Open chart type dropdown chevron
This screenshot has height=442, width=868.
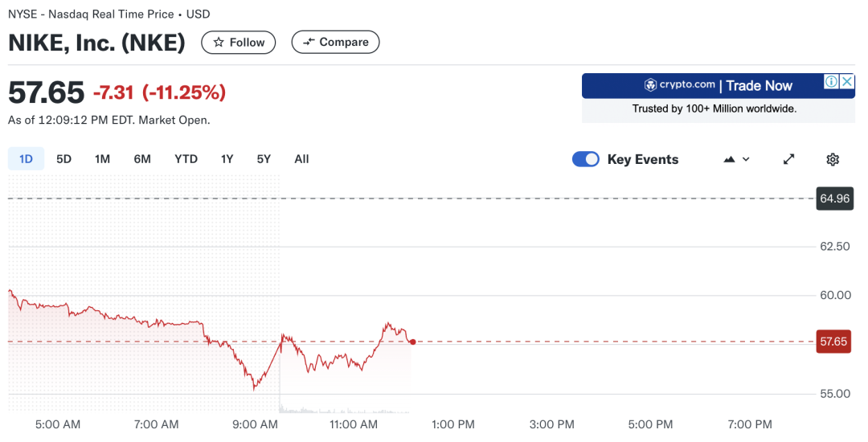point(746,159)
